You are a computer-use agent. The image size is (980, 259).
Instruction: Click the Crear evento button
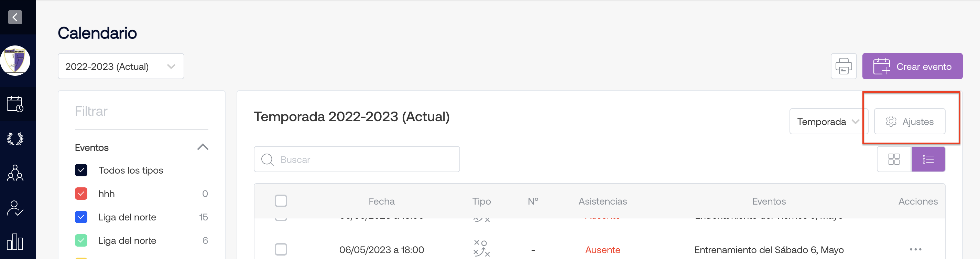click(912, 66)
